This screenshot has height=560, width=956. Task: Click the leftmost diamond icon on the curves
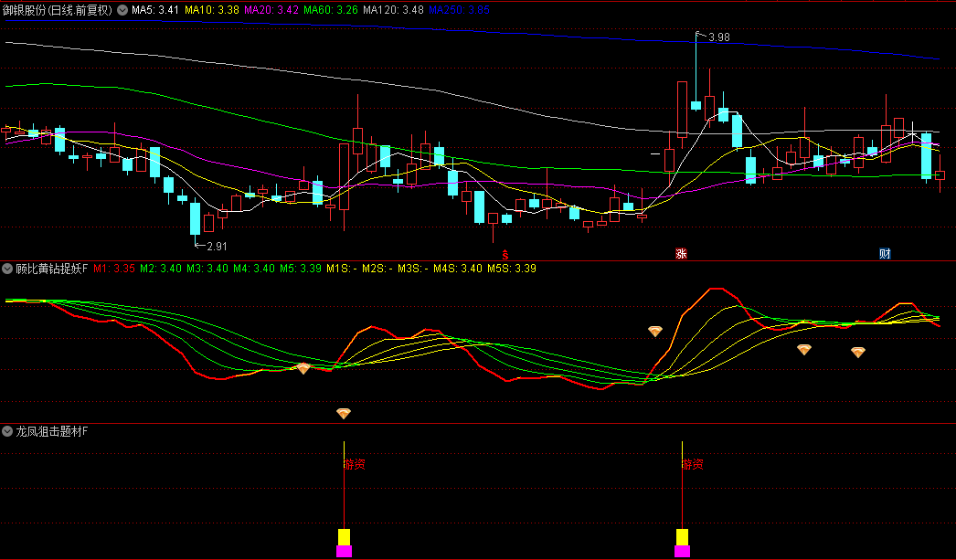pyautogui.click(x=303, y=368)
